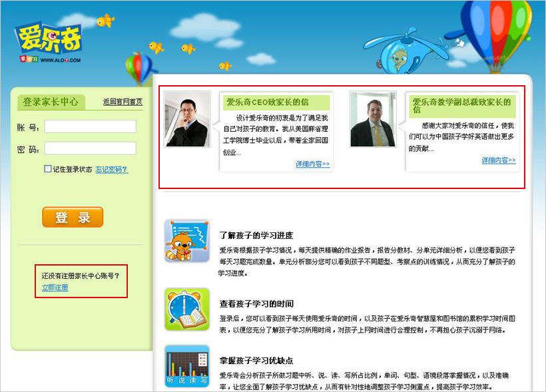Select the 登录家长中心 tab header
This screenshot has width=546, height=392.
51,102
